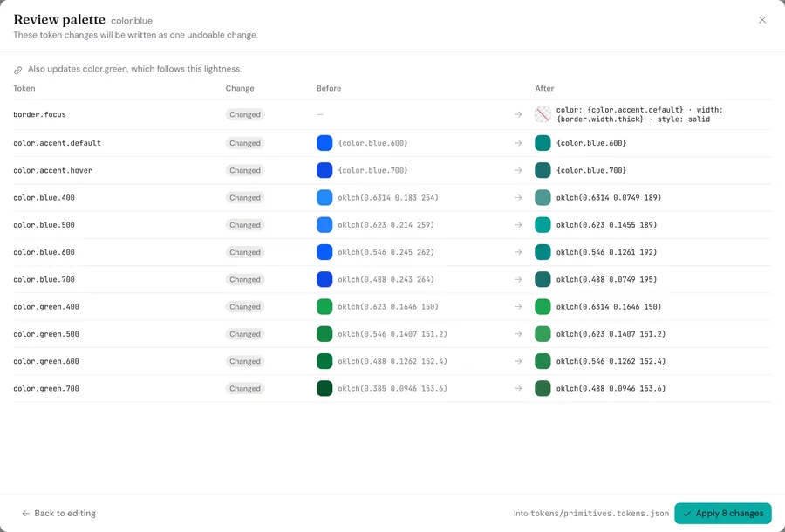Viewport: 785px width, 532px height.
Task: Click the border.focus after composite value text
Action: 639,114
